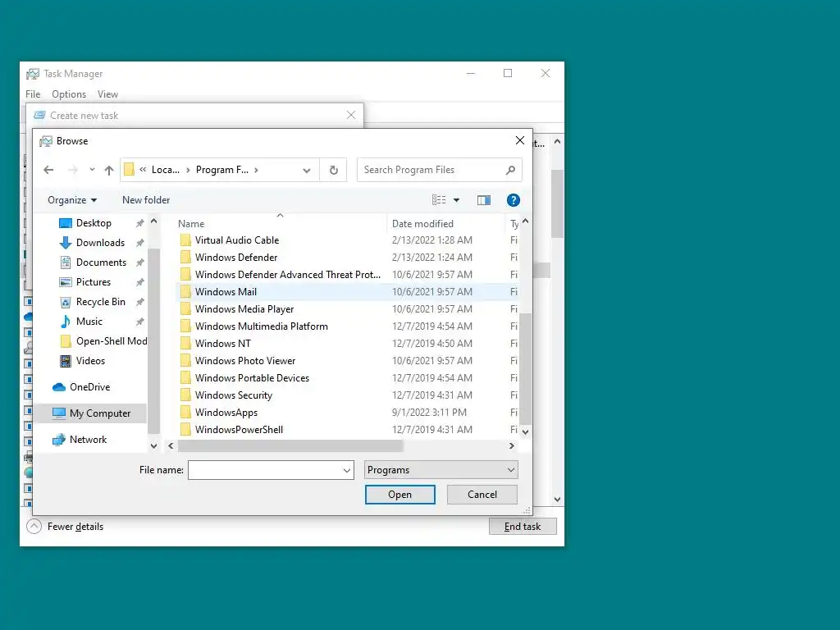Open the Programs file type dropdown

(441, 470)
